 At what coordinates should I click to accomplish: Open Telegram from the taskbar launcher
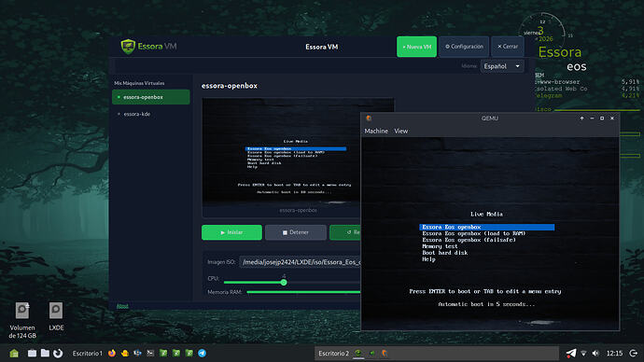(203, 353)
